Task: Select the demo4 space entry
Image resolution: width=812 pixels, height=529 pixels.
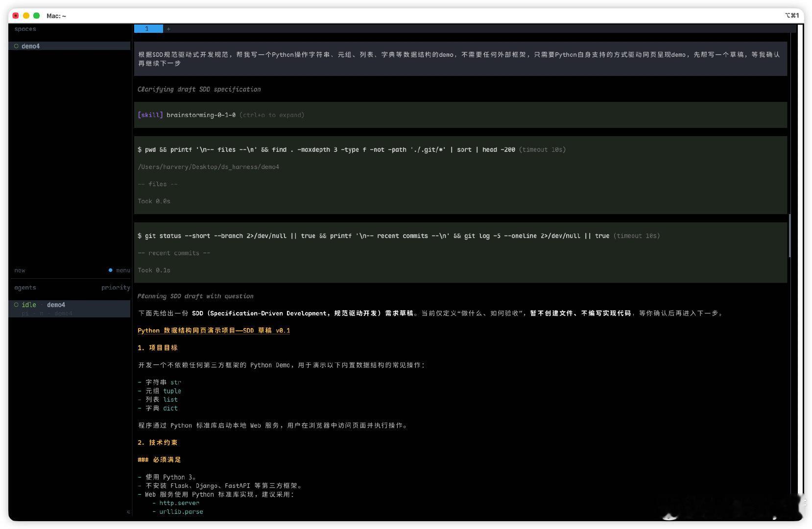Action: point(69,46)
